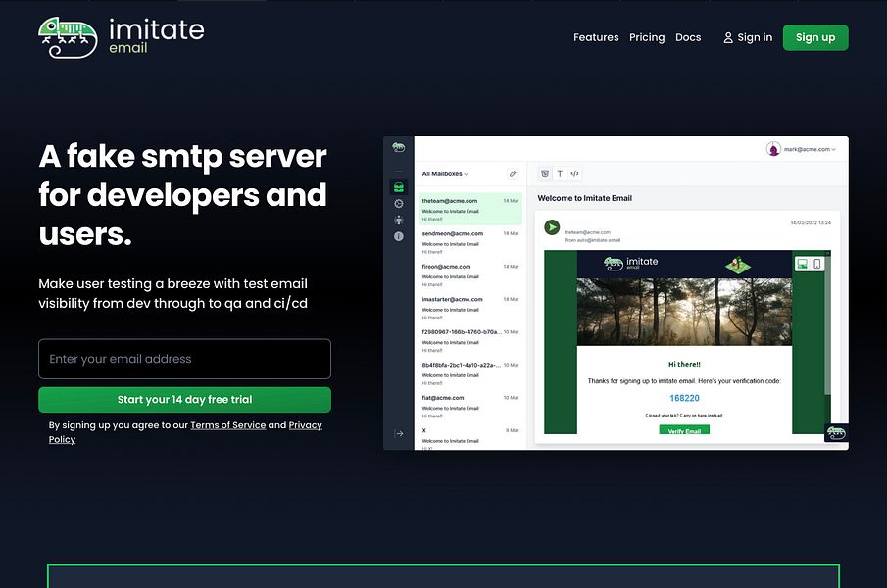Open the 8b4f8bfa-2bc1 email in list

coord(470,373)
